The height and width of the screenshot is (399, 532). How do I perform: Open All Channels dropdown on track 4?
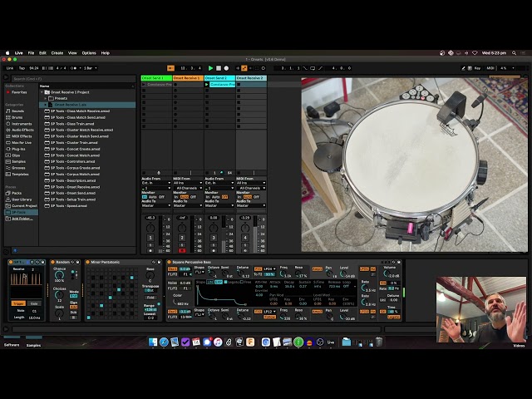pyautogui.click(x=251, y=188)
